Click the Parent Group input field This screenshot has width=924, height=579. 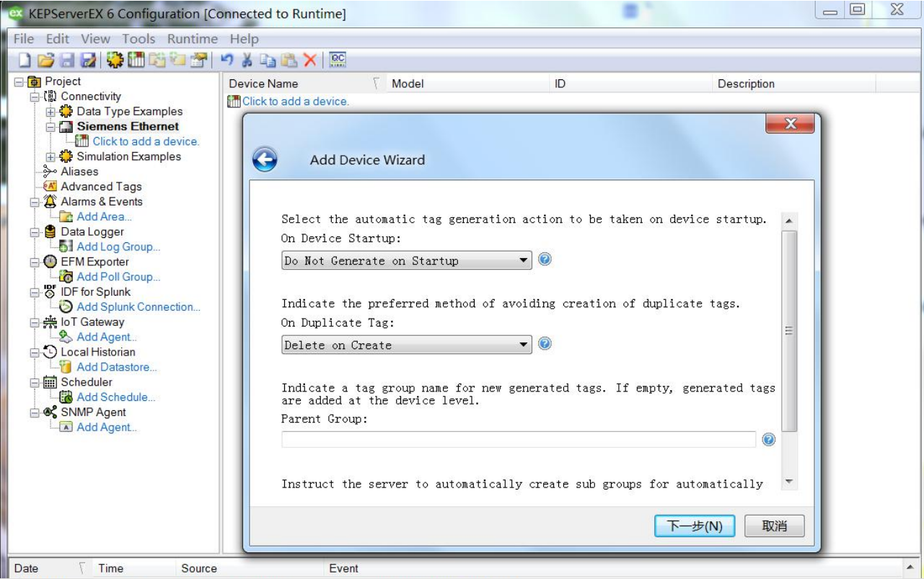pos(519,439)
